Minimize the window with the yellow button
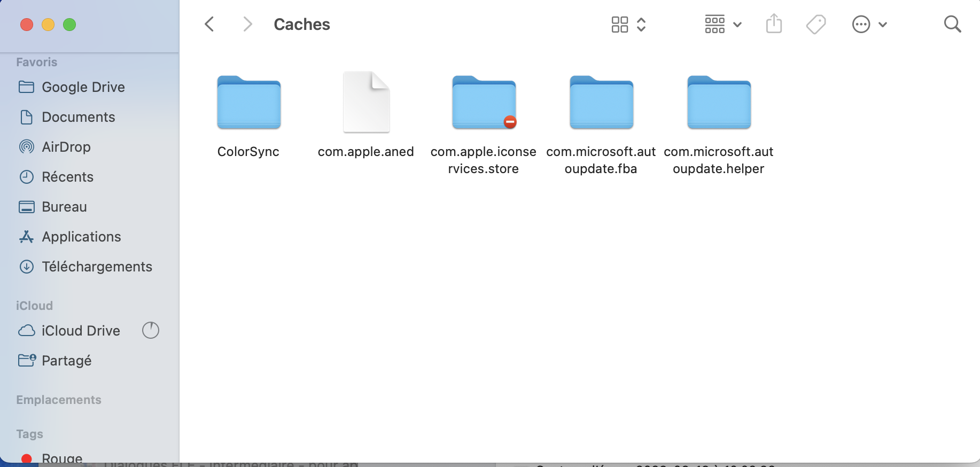This screenshot has width=980, height=467. [48, 25]
